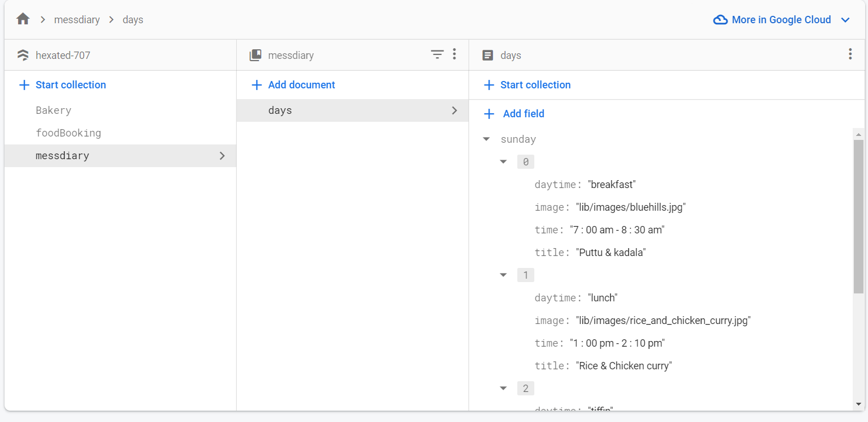Click index badge 2

pos(526,389)
